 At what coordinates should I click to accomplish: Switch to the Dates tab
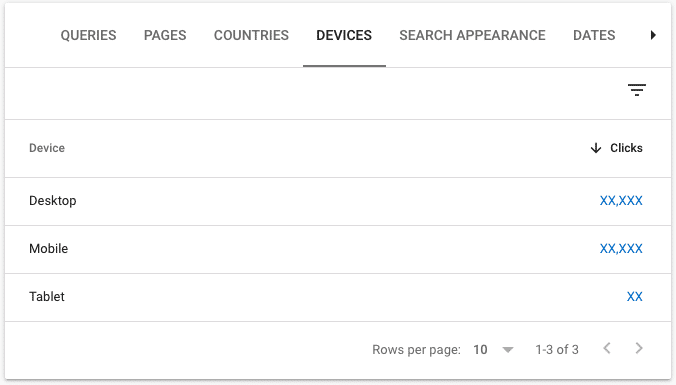tap(594, 35)
